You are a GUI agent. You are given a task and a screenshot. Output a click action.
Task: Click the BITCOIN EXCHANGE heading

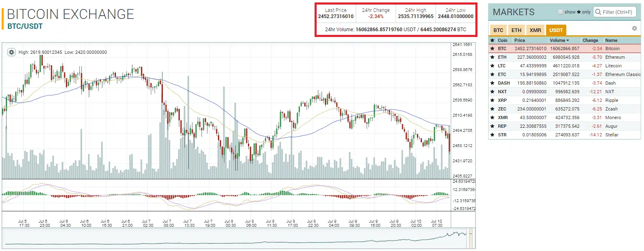[x=71, y=14]
